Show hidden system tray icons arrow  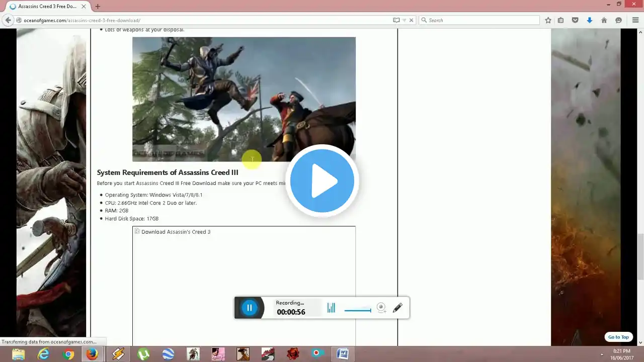(601, 354)
